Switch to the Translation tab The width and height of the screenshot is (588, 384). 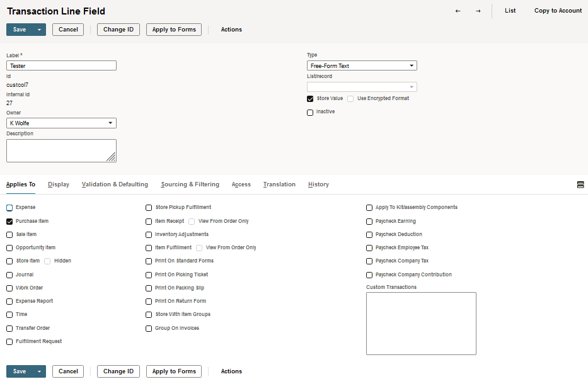point(279,184)
